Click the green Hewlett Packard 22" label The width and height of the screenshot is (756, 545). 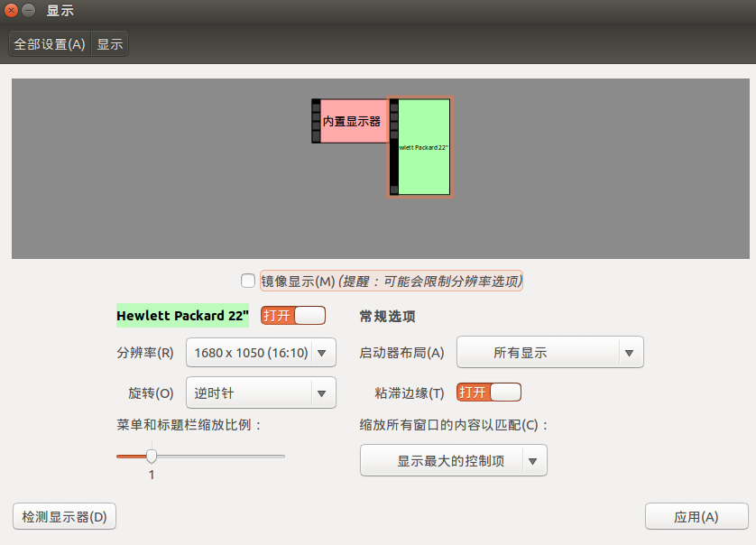(181, 315)
